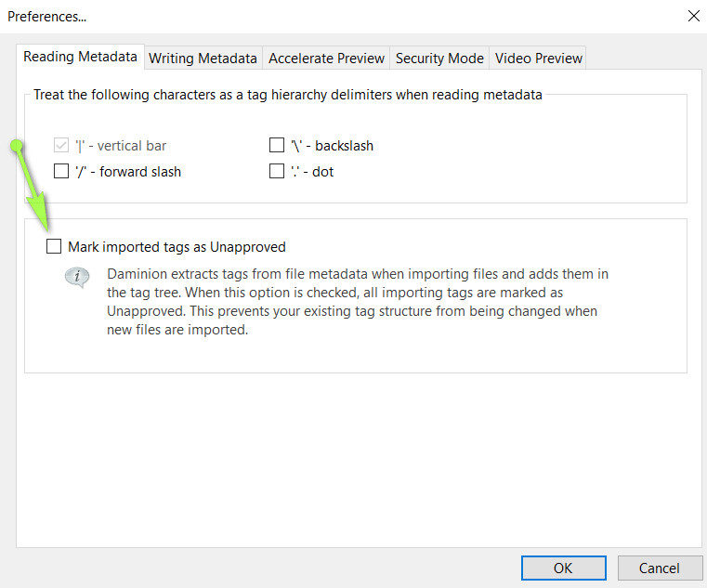Click the tag hierarchy delimiters group heading

pyautogui.click(x=288, y=95)
